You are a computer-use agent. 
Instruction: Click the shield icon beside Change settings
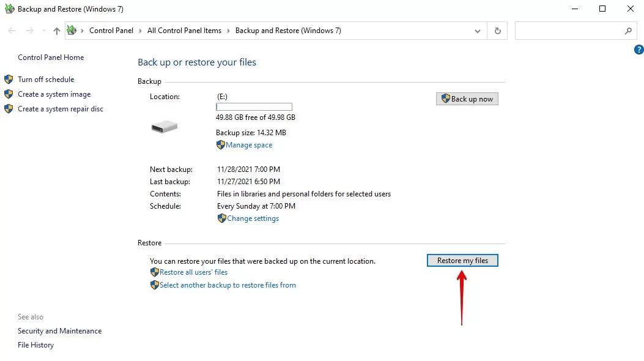point(222,218)
